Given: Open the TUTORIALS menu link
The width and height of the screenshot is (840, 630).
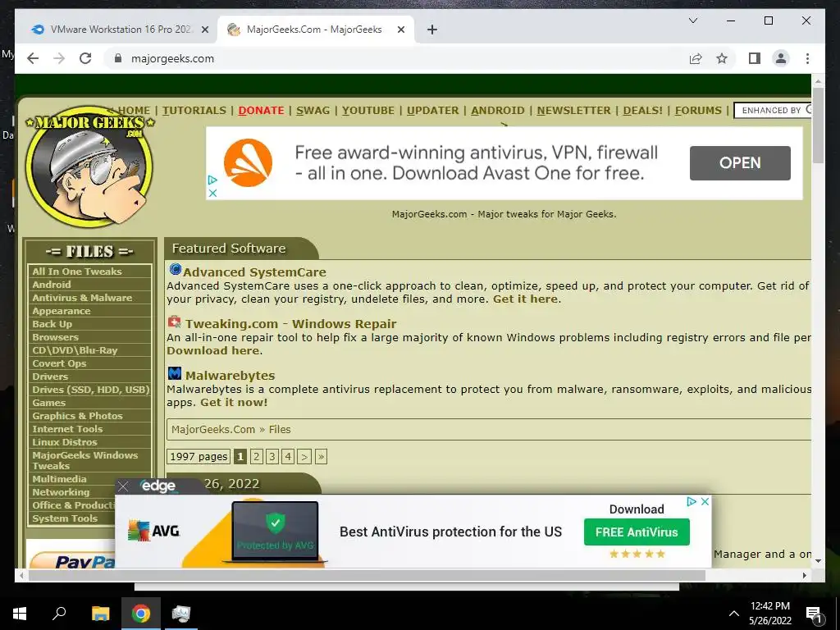Looking at the screenshot, I should click(194, 111).
